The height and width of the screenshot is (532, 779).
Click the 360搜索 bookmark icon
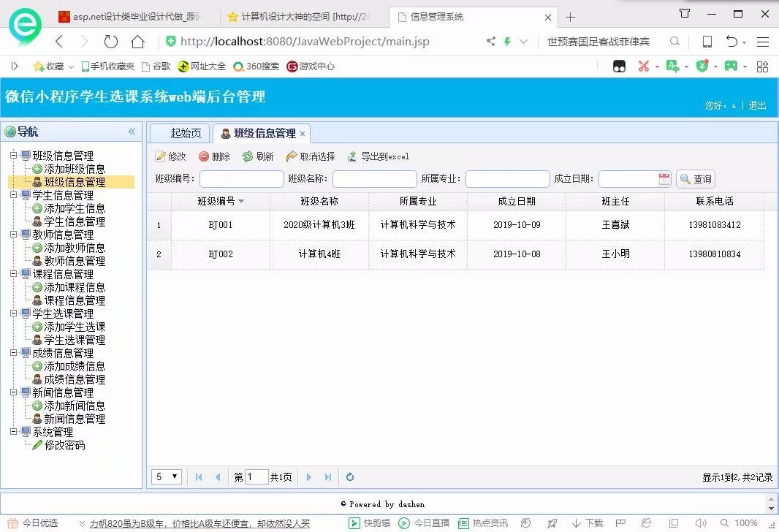pos(238,66)
